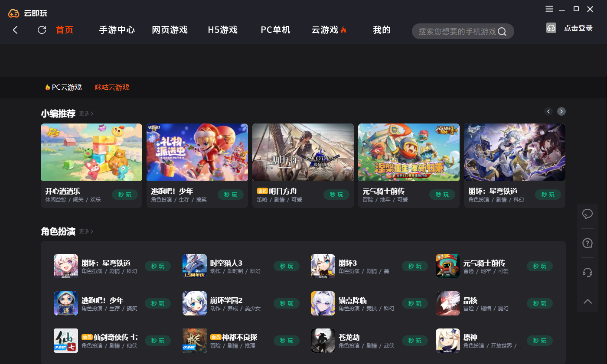Click the 小编推荐 section heading
Screen dimensions: 607x364
click(58, 114)
